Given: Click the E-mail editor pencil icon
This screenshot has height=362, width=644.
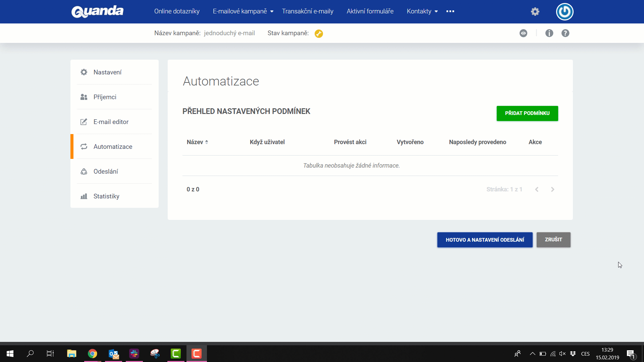Looking at the screenshot, I should pyautogui.click(x=84, y=122).
